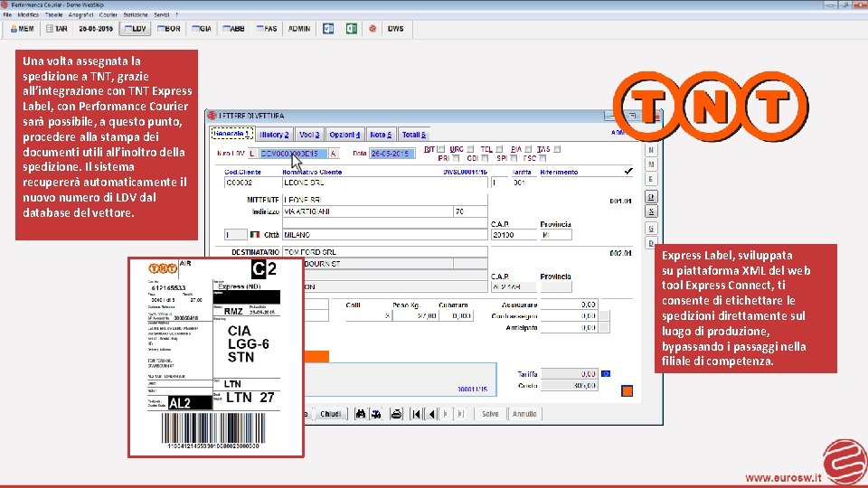
Task: Open the MEM toolbar button
Action: [x=23, y=29]
